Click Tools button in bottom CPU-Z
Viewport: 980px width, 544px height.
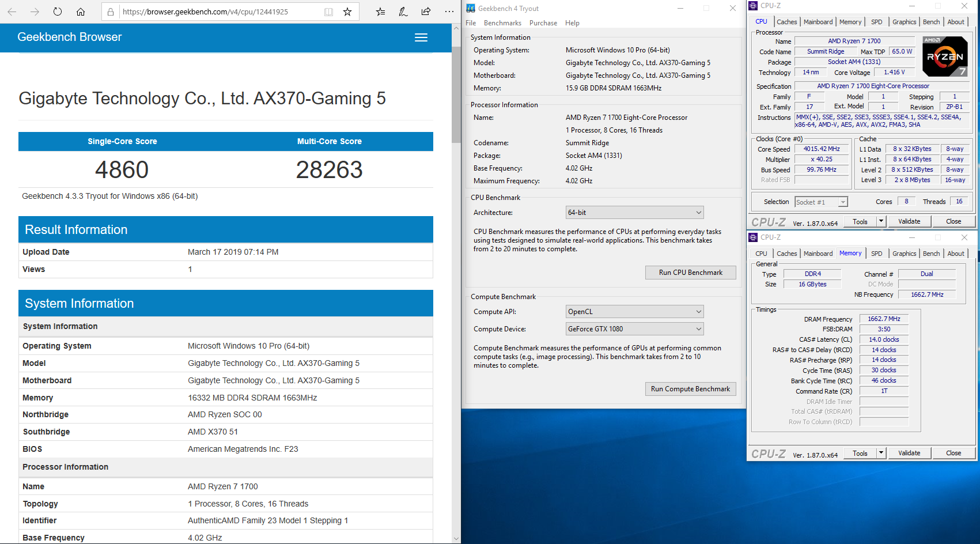click(x=860, y=453)
